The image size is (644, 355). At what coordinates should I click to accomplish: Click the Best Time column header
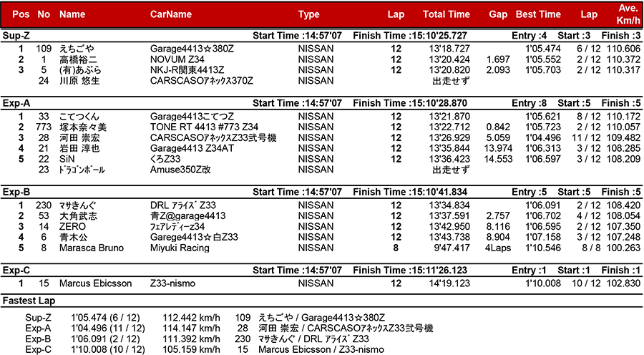[x=538, y=14]
